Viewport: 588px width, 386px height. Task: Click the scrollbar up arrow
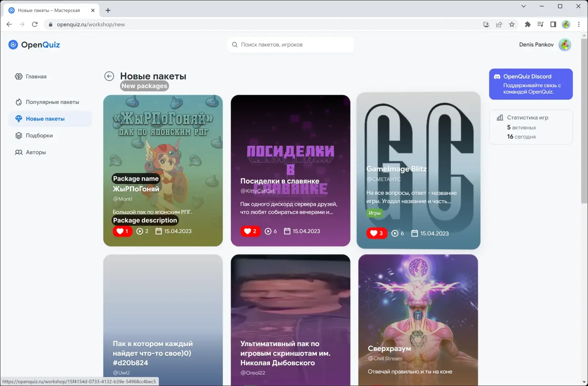(584, 35)
